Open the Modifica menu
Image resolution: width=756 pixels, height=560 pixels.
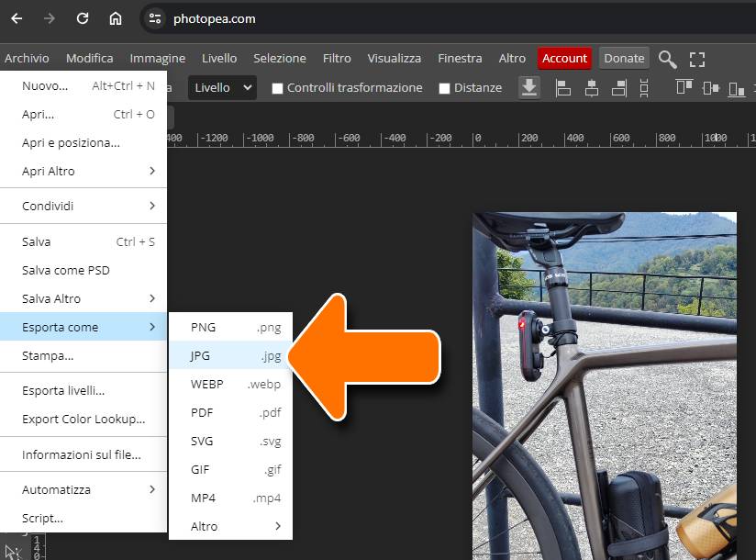click(90, 59)
